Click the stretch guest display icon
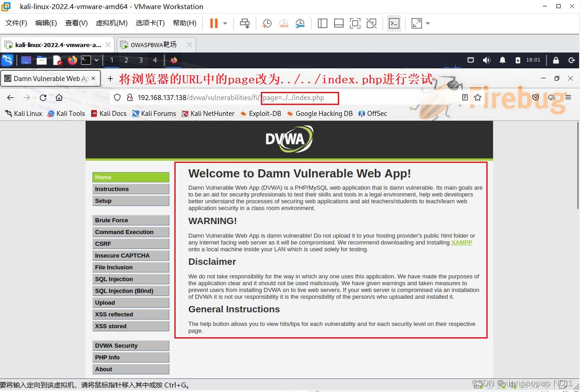Image resolution: width=580 pixels, height=392 pixels. click(x=417, y=23)
